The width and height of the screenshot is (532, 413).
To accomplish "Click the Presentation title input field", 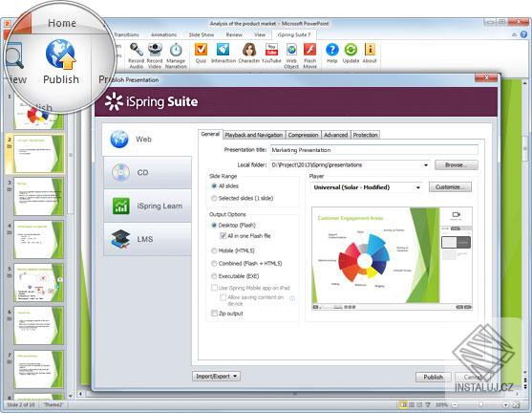I will coord(374,150).
